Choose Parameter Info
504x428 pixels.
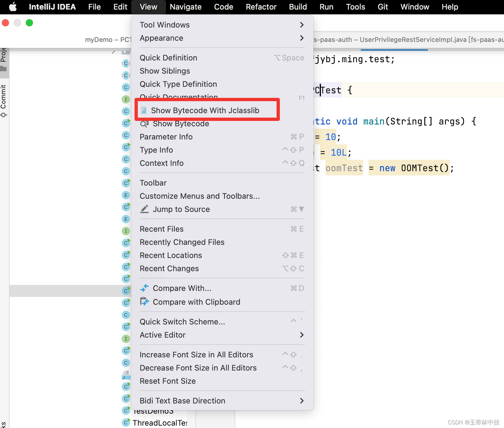point(222,137)
